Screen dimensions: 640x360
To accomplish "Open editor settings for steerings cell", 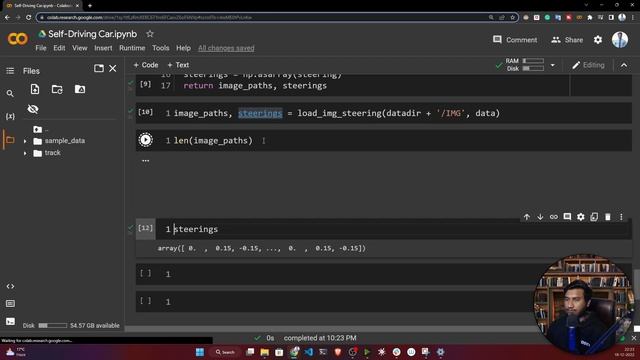I will (x=581, y=217).
